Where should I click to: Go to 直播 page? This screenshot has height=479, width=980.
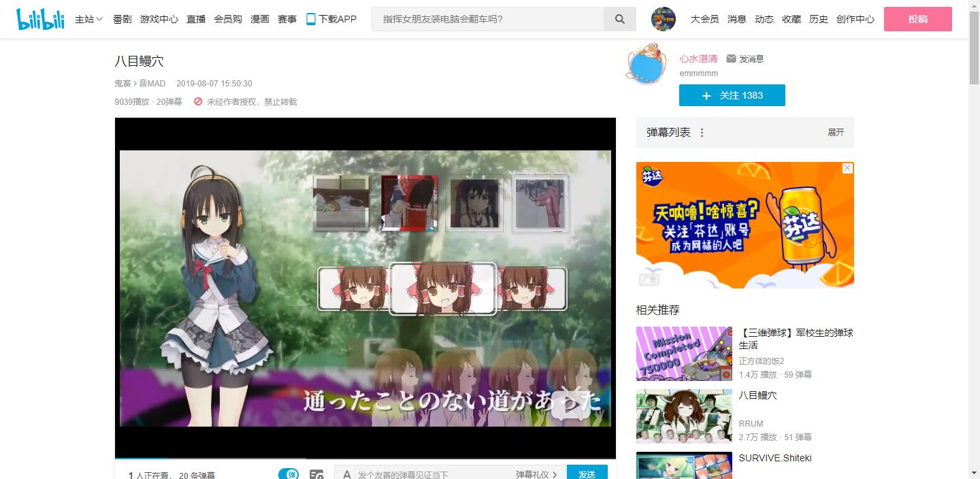point(196,19)
